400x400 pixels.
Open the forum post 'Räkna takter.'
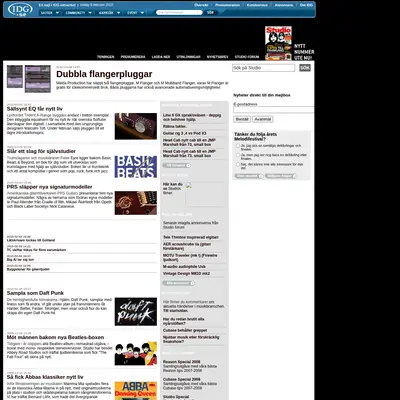coord(175,127)
